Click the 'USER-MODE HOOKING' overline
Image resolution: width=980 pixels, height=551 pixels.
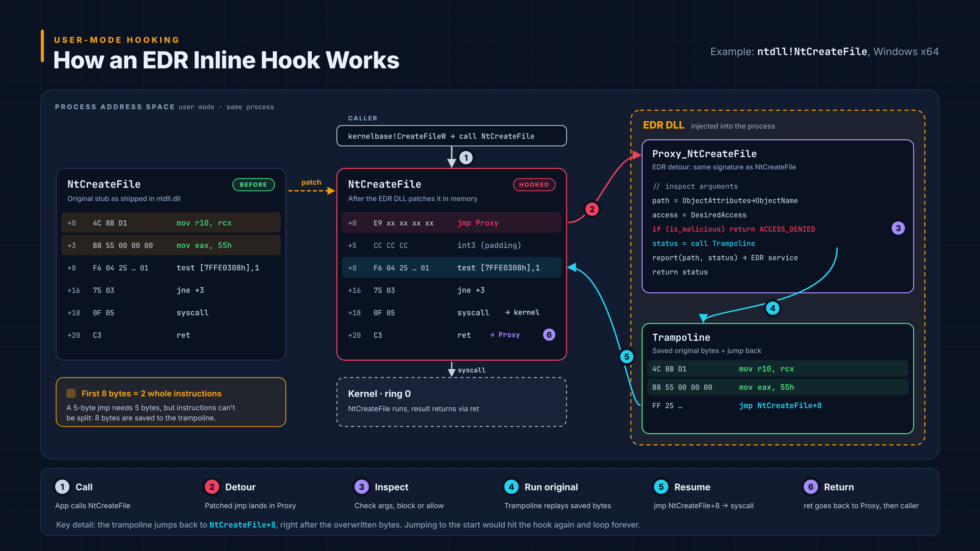[117, 40]
